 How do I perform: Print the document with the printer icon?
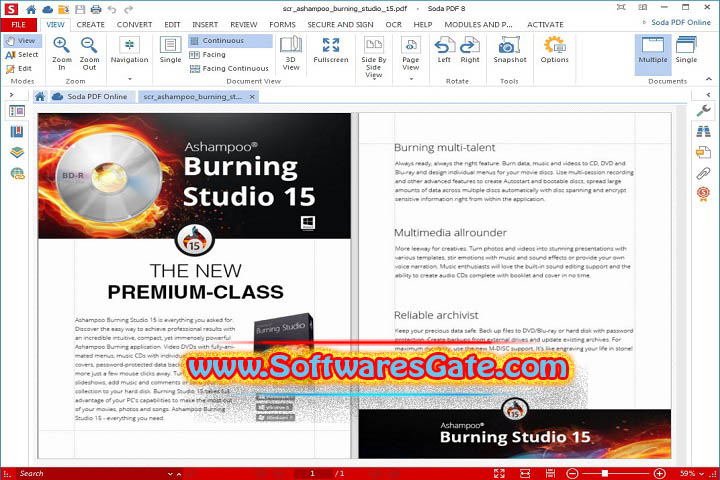96,9
